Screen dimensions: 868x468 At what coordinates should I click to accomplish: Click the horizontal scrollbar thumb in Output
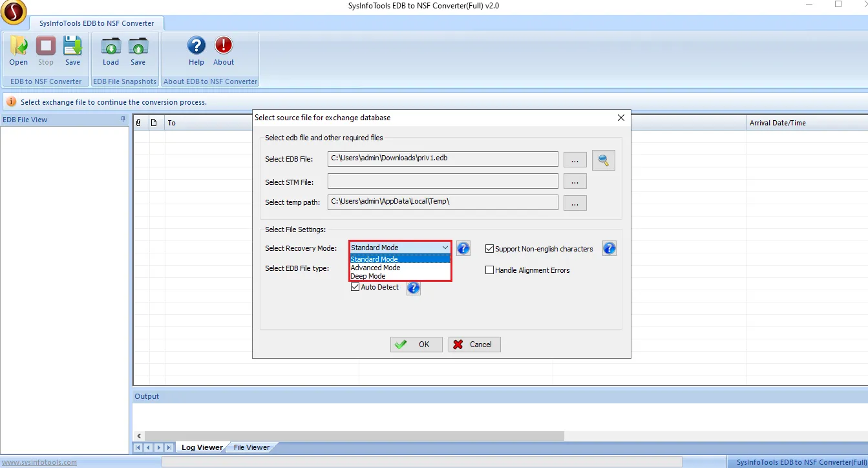click(354, 436)
